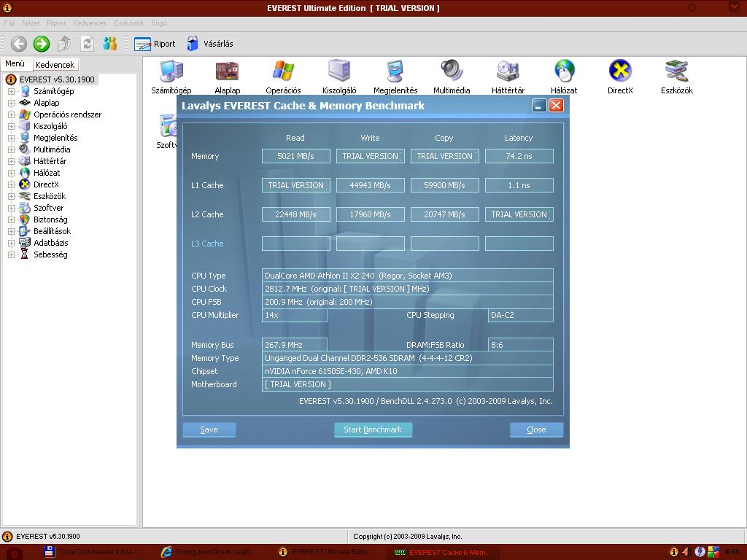Open Total Commander from the taskbar

93,552
